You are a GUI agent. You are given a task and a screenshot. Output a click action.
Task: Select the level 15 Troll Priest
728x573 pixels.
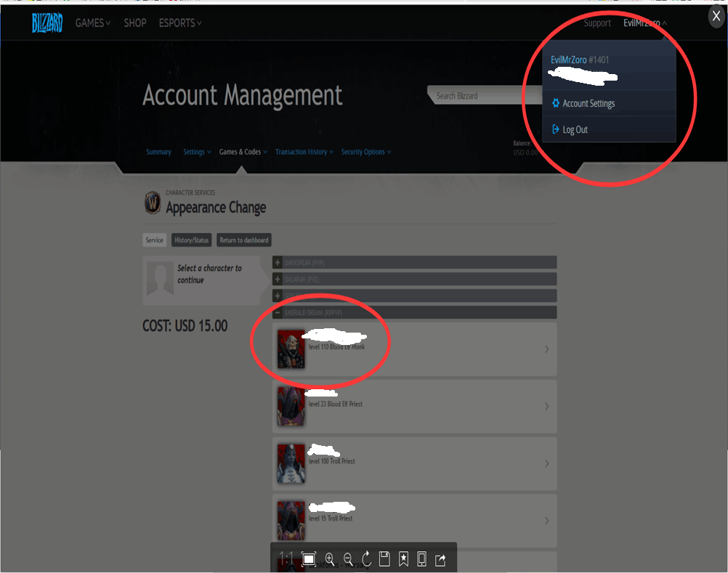[415, 521]
